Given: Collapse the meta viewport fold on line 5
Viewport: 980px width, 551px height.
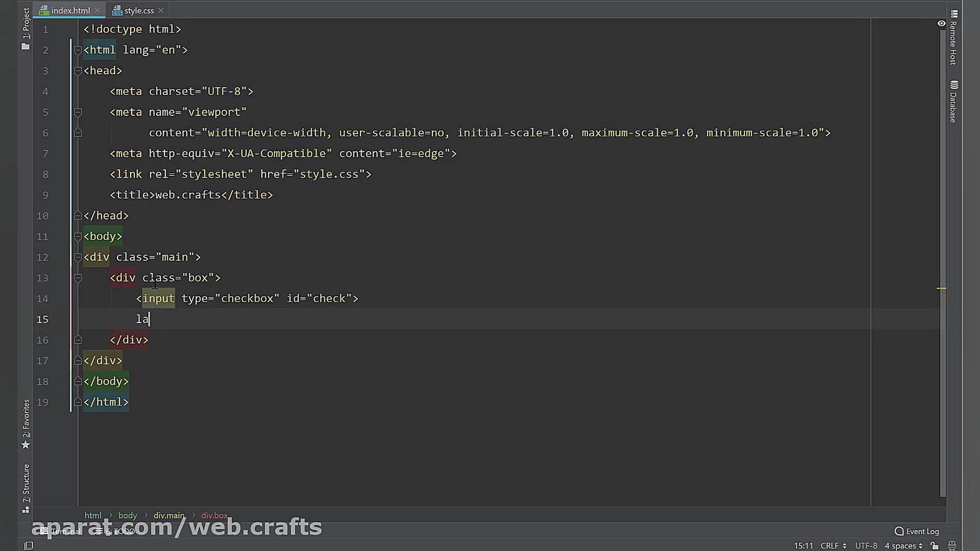Looking at the screenshot, I should [x=78, y=112].
